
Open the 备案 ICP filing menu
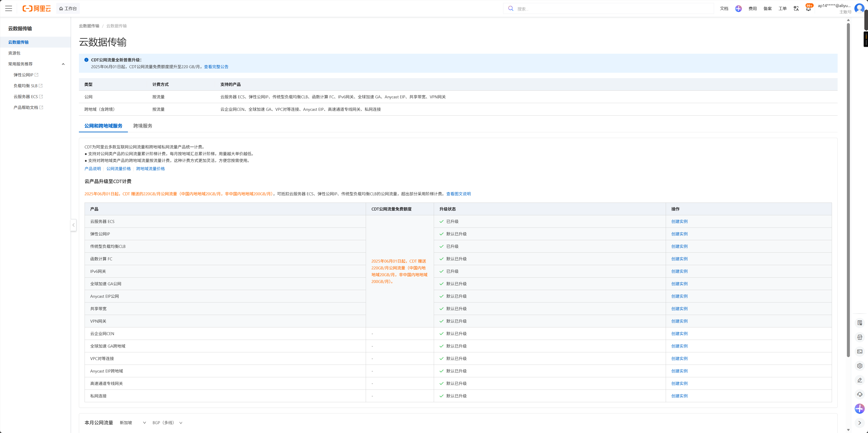[768, 8]
